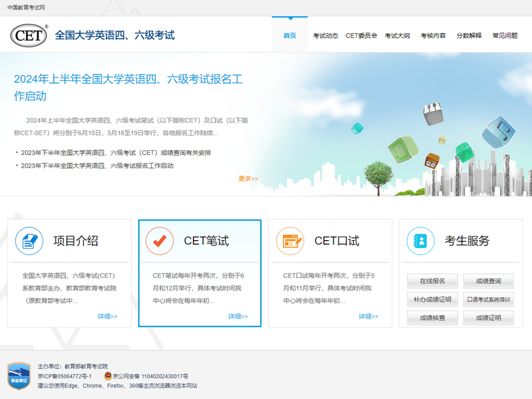Expand 项目介绍 details with 详细>>
Viewport: 532px width, 399px height.
pyautogui.click(x=107, y=317)
